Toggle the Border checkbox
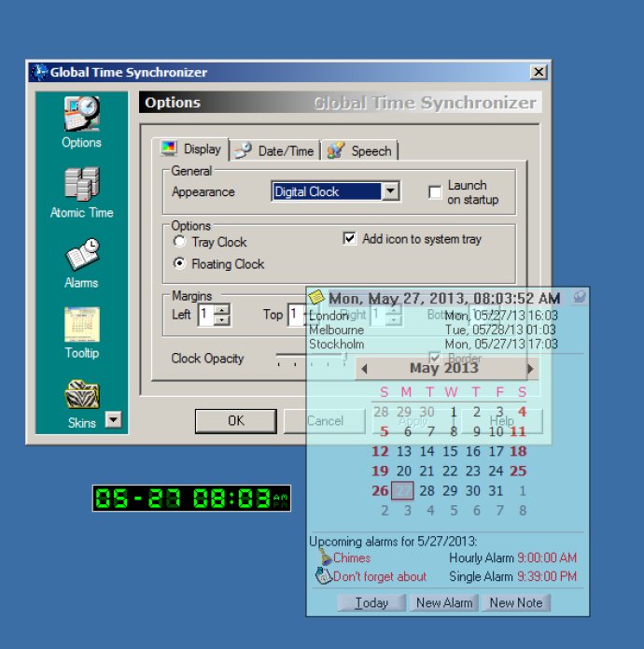Screen dimensions: 644x649 point(435,358)
